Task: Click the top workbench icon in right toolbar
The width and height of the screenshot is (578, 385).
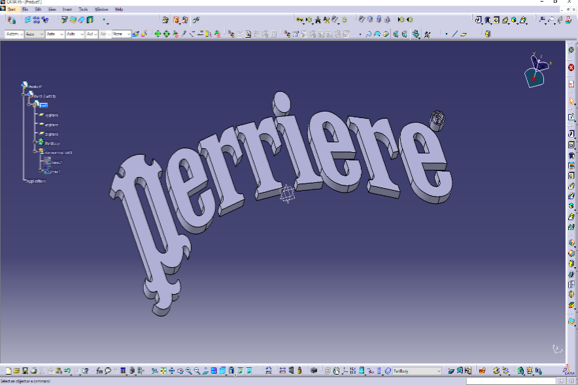Action: 571,50
